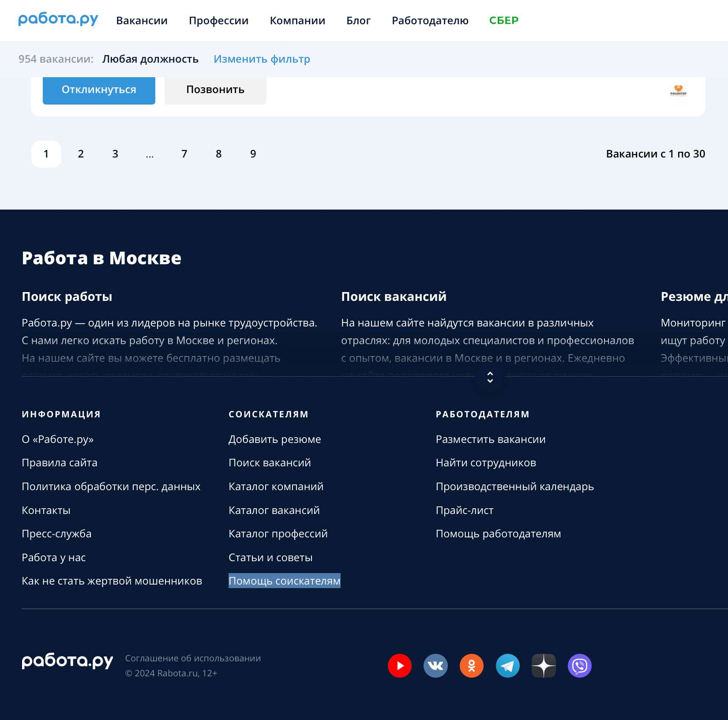Go to pagination page 3
The height and width of the screenshot is (720, 728).
click(115, 154)
